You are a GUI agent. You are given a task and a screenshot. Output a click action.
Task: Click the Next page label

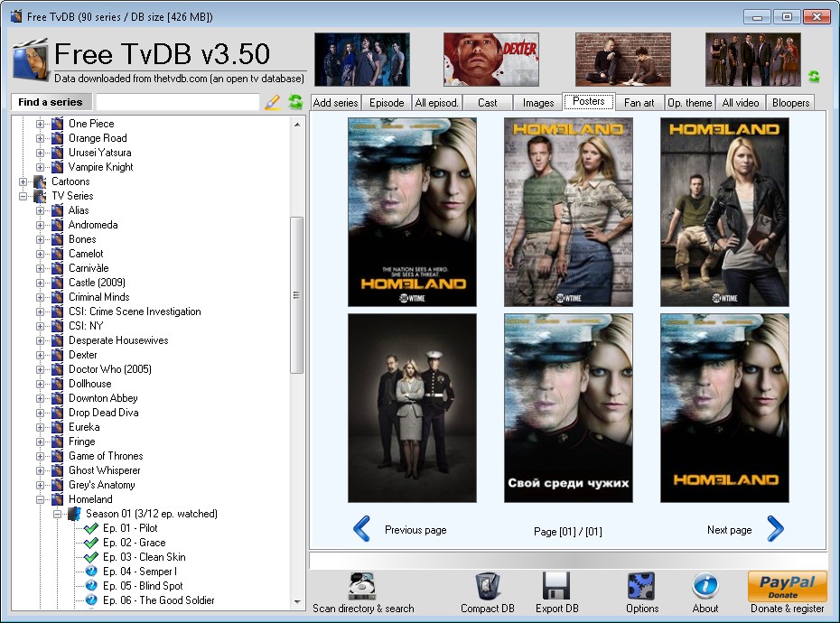tap(729, 530)
